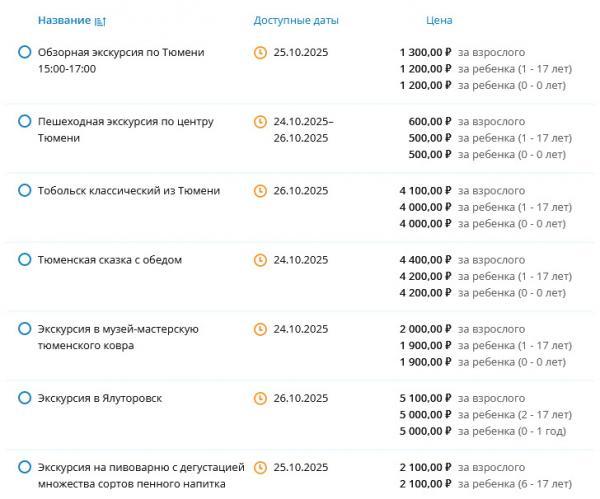This screenshot has height=499, width=600.
Task: Select the пивоварня excursion radio button
Action: coord(25,467)
